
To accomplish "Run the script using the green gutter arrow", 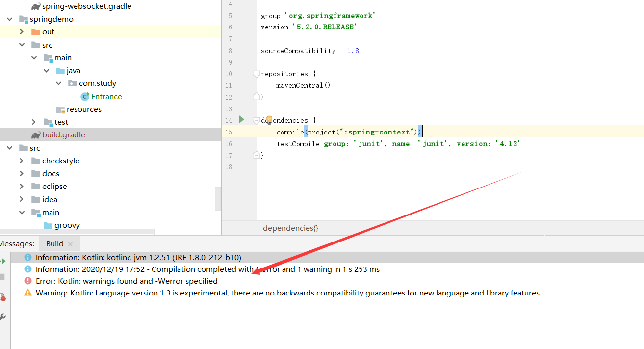I will [x=240, y=119].
